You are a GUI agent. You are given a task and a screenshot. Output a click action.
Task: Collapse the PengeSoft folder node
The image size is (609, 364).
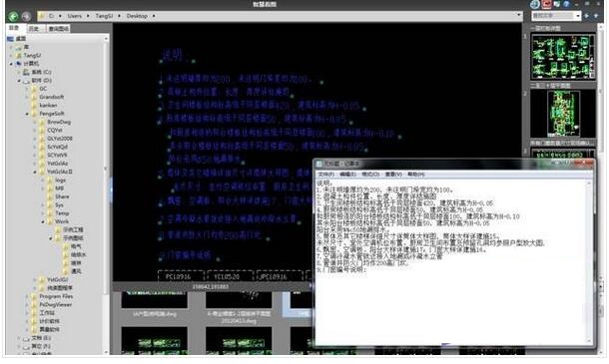point(27,114)
